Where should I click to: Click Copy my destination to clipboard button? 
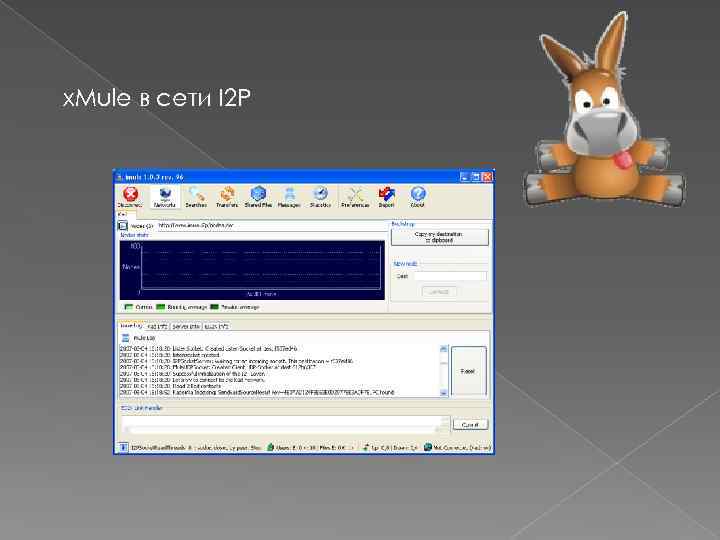coord(439,237)
